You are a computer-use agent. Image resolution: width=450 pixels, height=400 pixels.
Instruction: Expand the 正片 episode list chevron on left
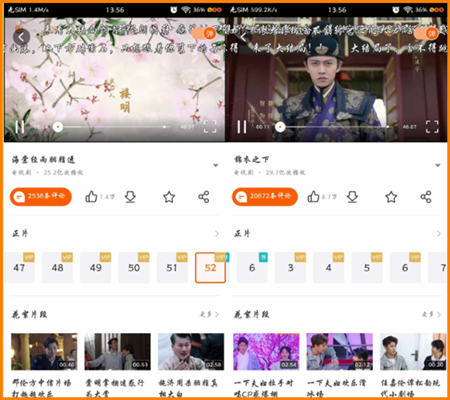pos(217,234)
